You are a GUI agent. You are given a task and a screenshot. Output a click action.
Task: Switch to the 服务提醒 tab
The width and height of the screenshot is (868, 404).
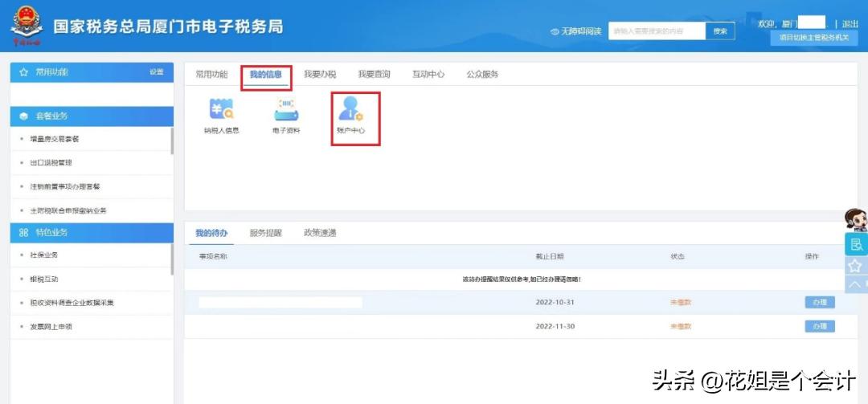coord(266,233)
